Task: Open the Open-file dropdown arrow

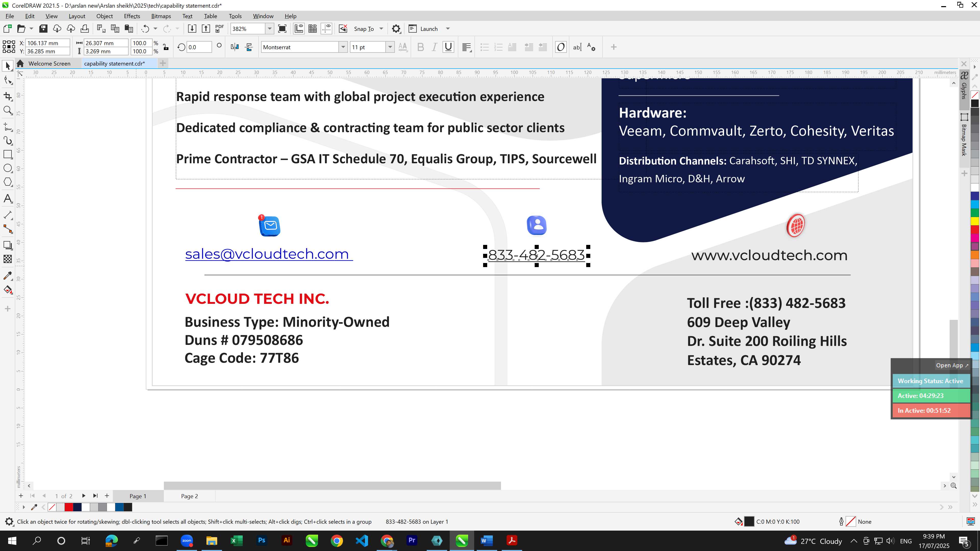Action: 31,29
